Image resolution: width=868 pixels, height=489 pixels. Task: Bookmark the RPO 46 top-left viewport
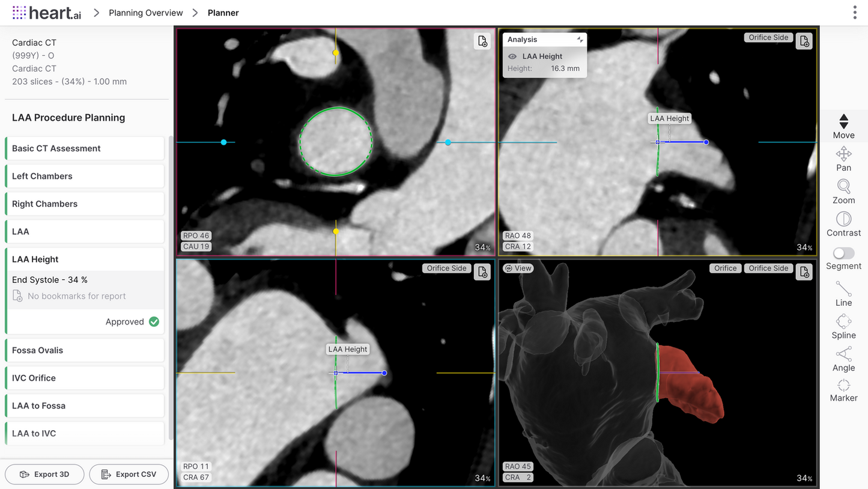[x=482, y=41]
